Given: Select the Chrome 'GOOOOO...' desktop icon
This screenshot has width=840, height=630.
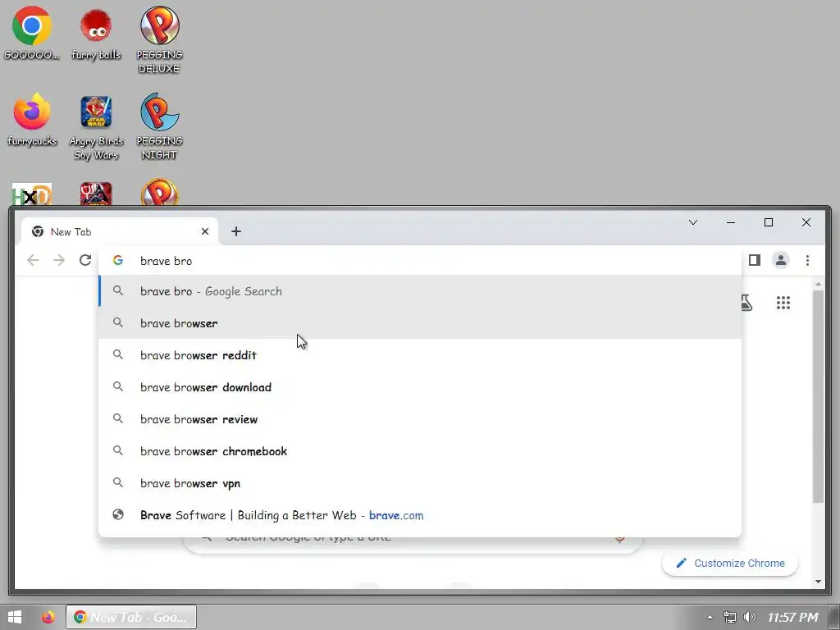Looking at the screenshot, I should click(32, 33).
